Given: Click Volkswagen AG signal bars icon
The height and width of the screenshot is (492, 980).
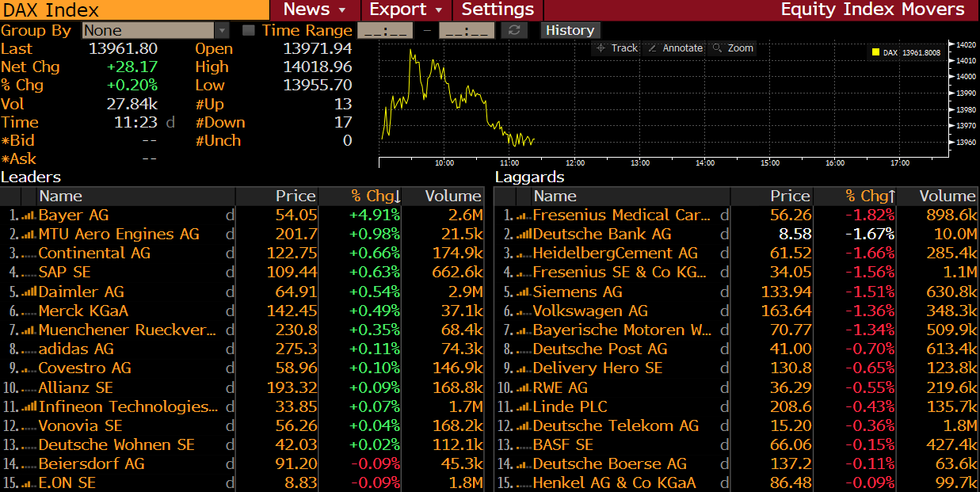Looking at the screenshot, I should tap(524, 311).
